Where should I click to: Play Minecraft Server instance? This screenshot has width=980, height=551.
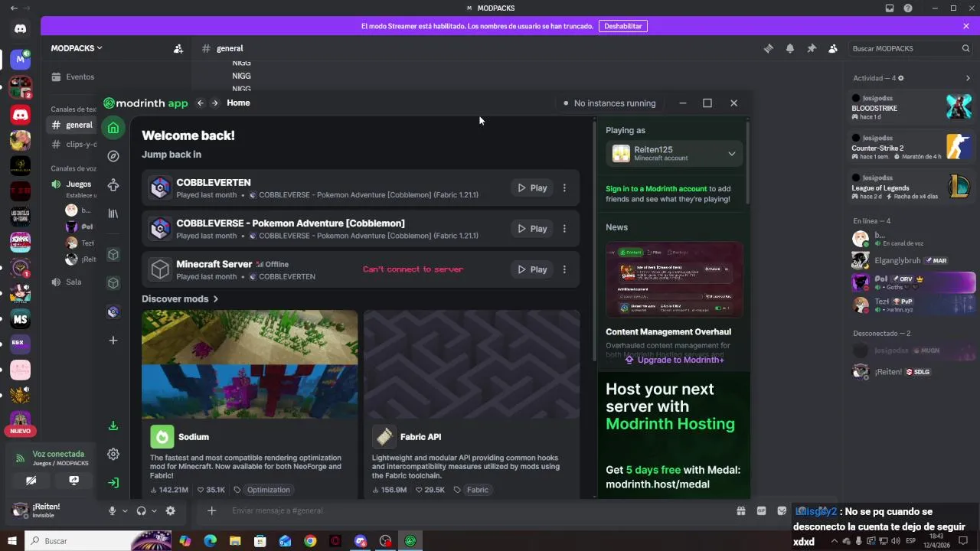(532, 269)
